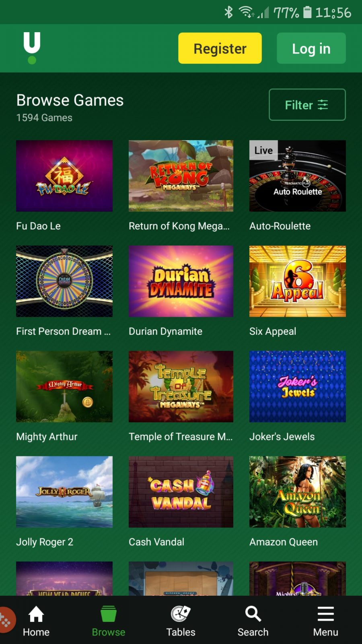Tap the red dice bubble icon

[x=6, y=620]
